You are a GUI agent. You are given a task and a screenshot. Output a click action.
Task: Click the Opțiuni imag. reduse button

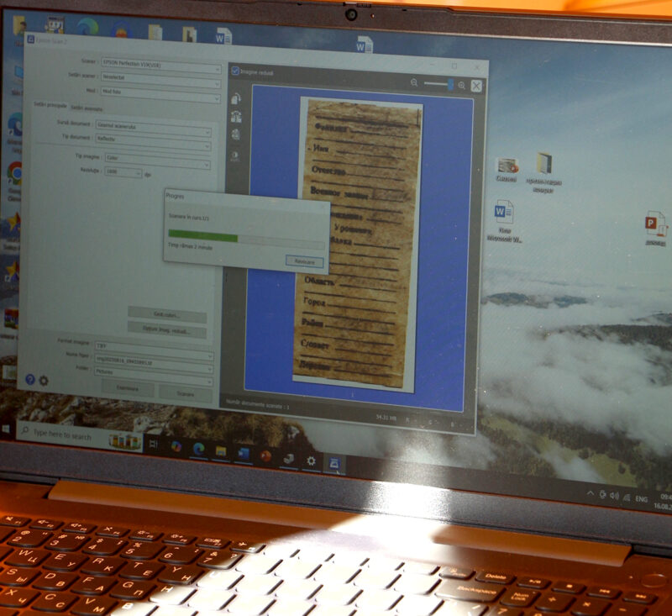pos(167,330)
